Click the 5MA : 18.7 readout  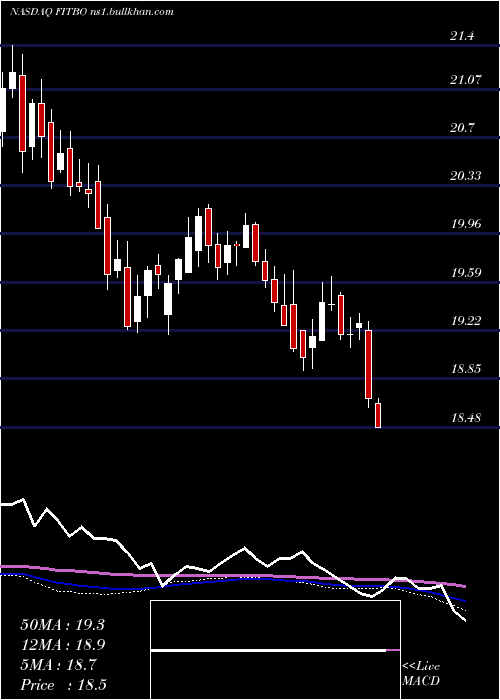click(x=58, y=665)
